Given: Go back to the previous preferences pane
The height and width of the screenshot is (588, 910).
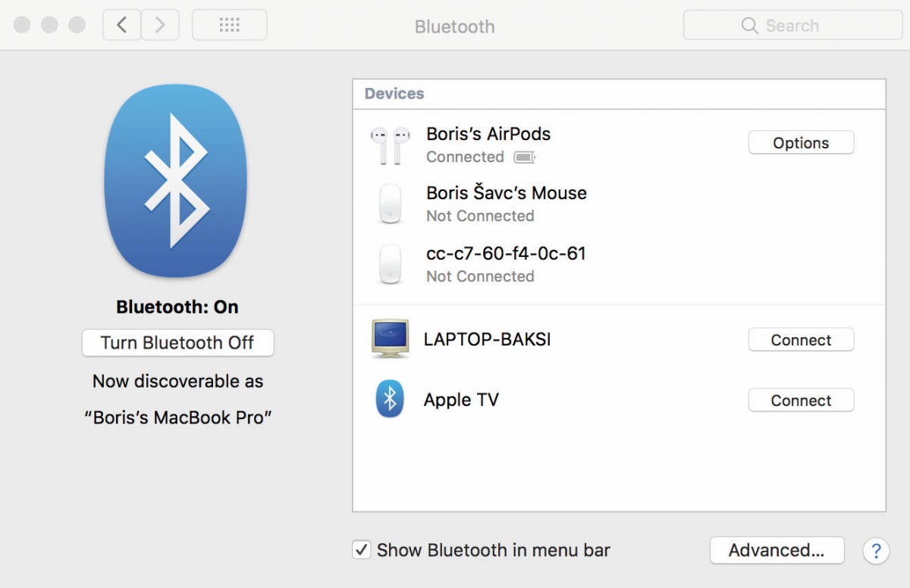Looking at the screenshot, I should [121, 25].
